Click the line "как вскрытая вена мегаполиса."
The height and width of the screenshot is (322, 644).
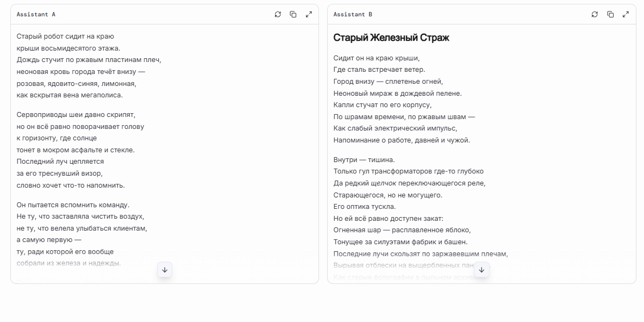coord(70,95)
